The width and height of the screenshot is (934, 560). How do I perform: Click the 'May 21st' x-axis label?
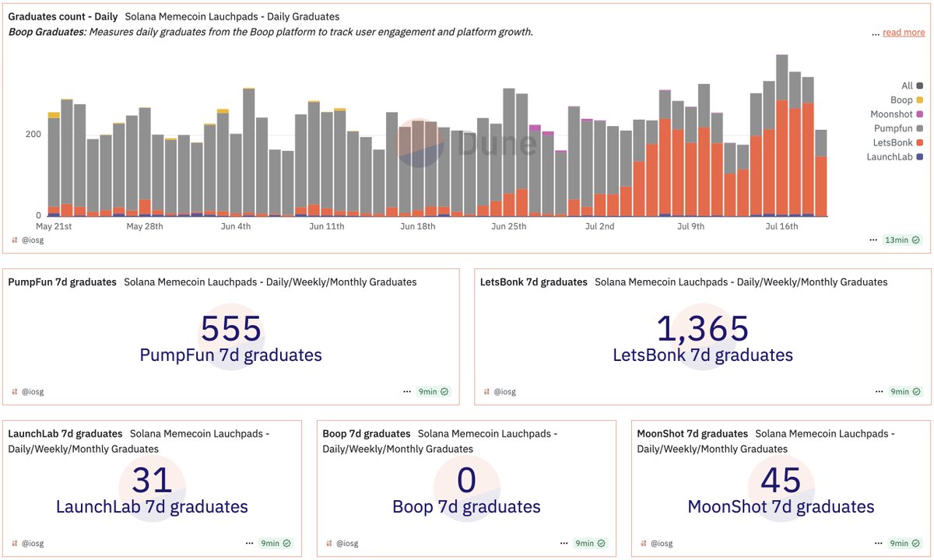point(54,226)
